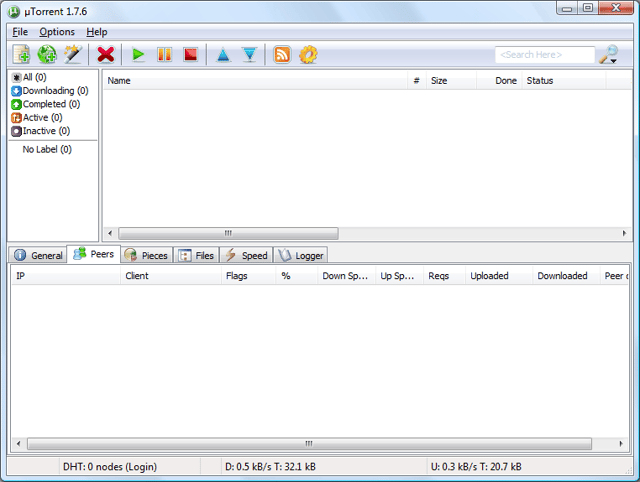Image resolution: width=640 pixels, height=482 pixels.
Task: Sort peers by IP column header
Action: (66, 276)
